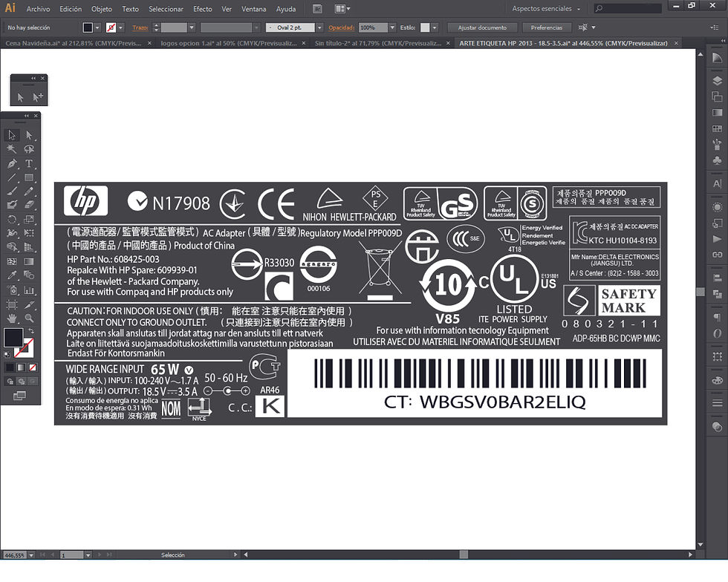Screen dimensions: 728x582
Task: Choose Group Selection tool in small floating panel
Action: pyautogui.click(x=37, y=97)
